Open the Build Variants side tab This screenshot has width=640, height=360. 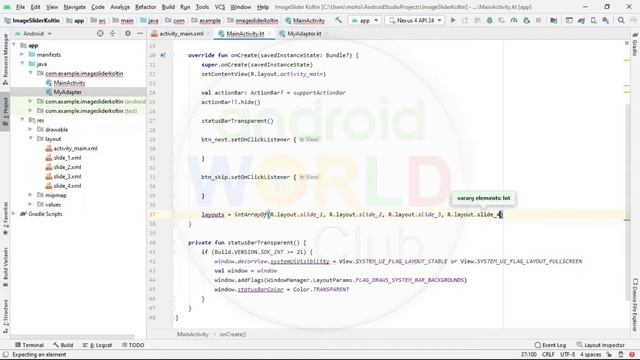pos(5,267)
